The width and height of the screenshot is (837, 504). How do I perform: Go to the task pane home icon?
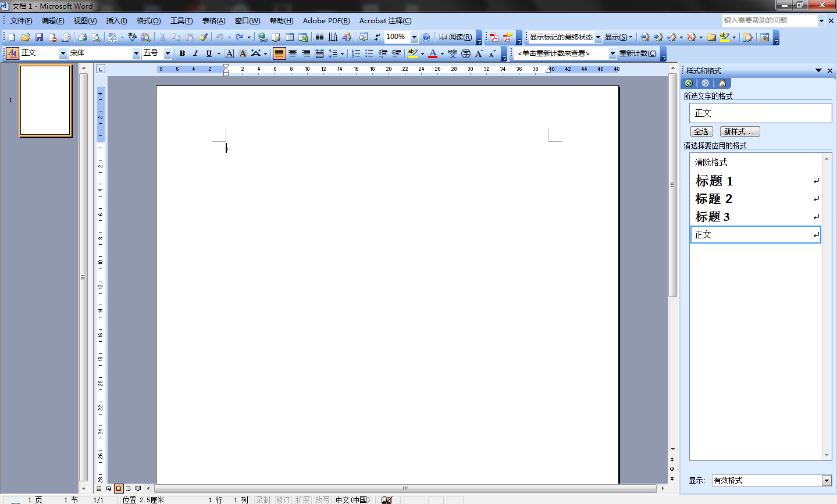coord(722,83)
